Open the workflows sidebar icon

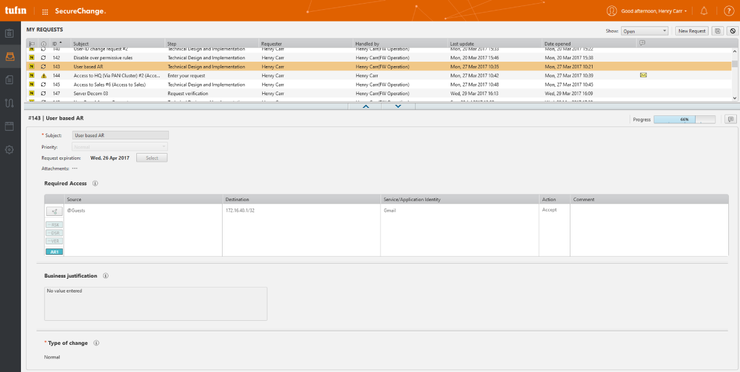click(x=9, y=103)
